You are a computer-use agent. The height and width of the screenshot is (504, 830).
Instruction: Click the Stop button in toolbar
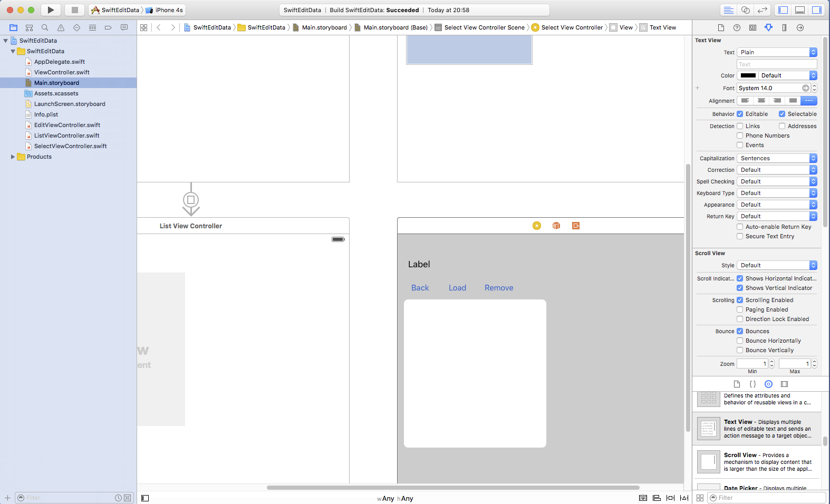click(x=74, y=10)
